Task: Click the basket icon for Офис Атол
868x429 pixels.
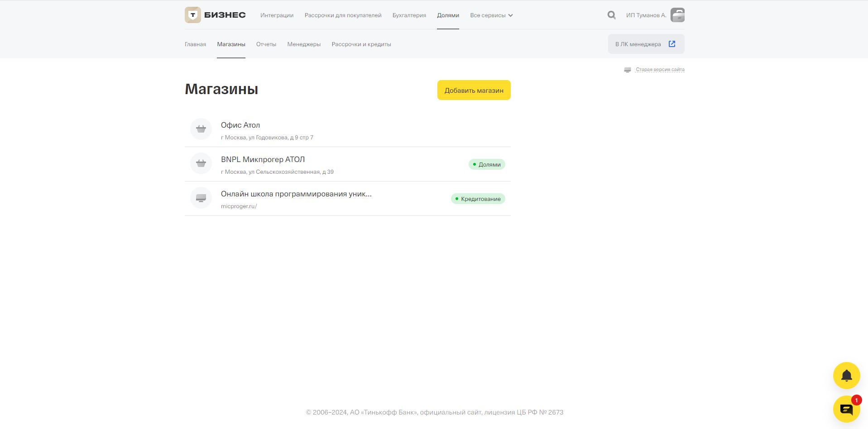Action: coord(201,129)
